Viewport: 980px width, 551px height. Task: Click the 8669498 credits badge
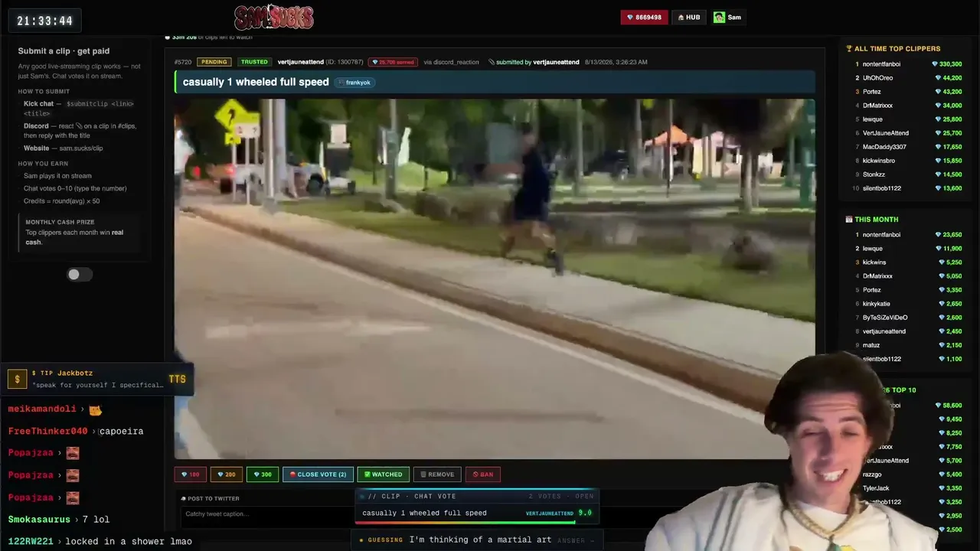[644, 17]
